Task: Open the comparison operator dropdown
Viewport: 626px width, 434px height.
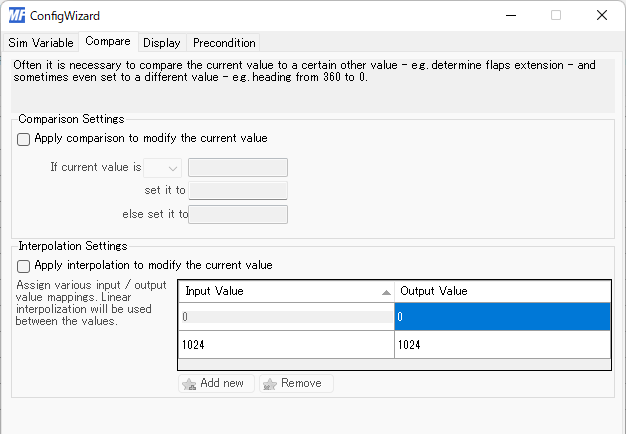Action: tap(162, 168)
